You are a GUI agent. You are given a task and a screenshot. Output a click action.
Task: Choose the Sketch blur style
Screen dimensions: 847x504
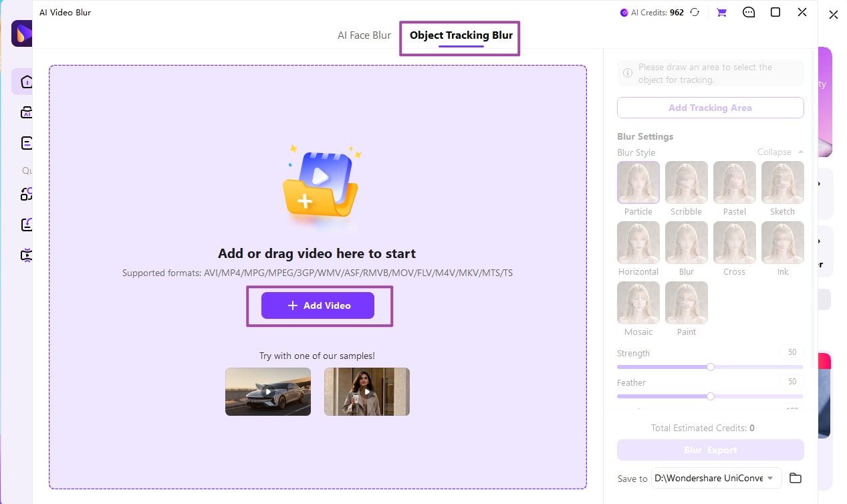(x=783, y=182)
